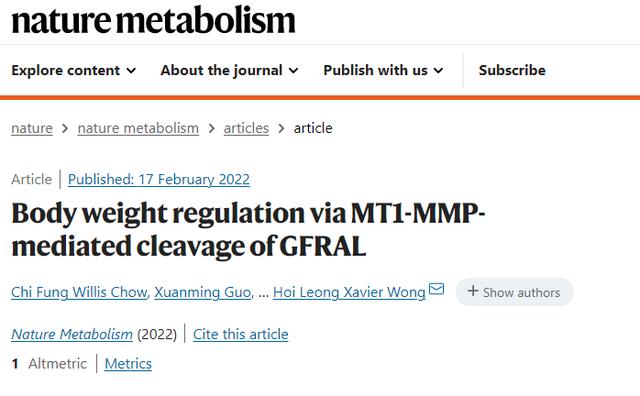Viewport: 640px width, 396px height.
Task: Click the Show authors button
Action: pos(514,292)
